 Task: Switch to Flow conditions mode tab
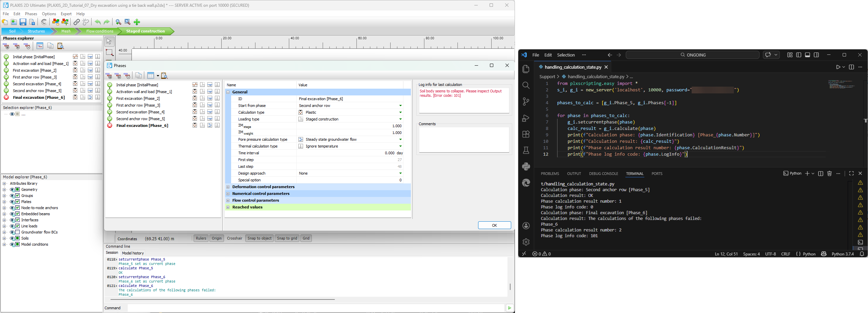pos(100,31)
